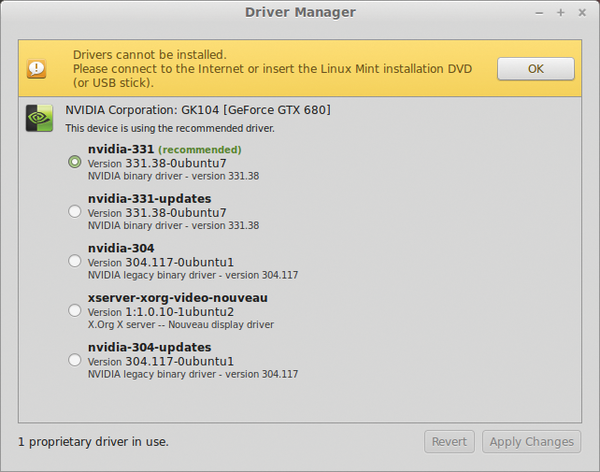600x472 pixels.
Task: Click the '1 proprietary driver in use' status text
Action: click(x=93, y=441)
